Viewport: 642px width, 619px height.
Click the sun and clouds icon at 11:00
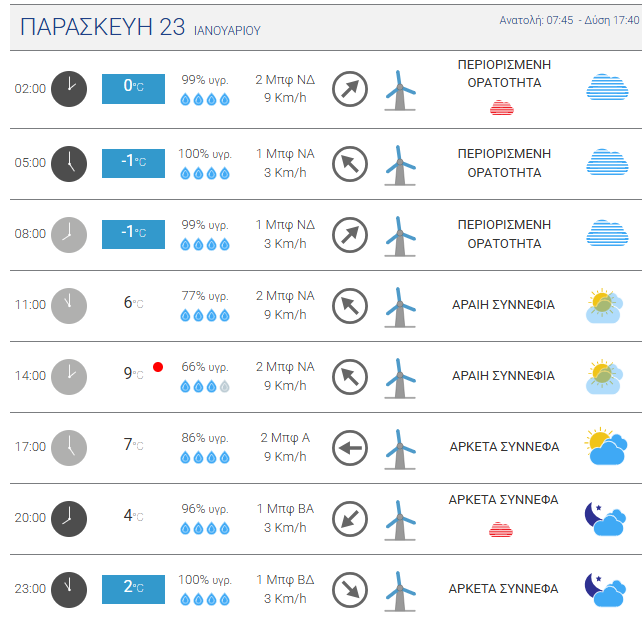[x=606, y=305]
